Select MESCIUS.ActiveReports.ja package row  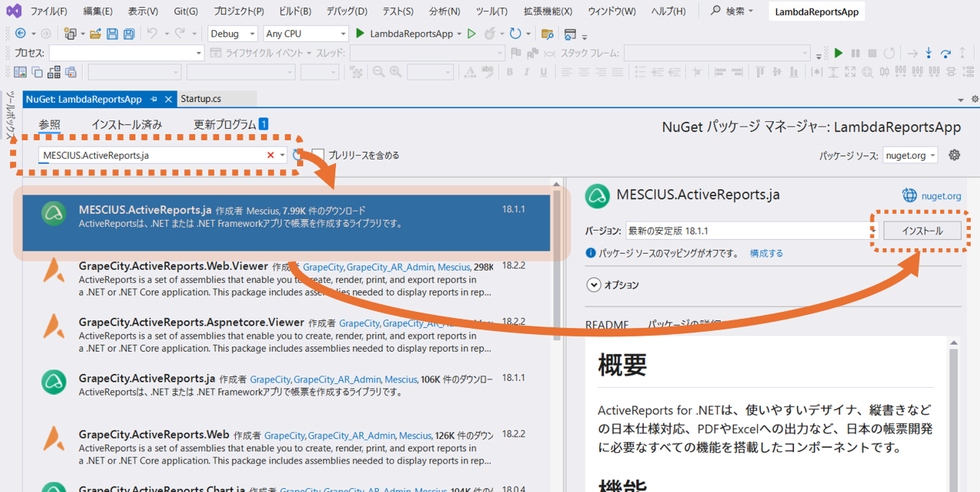coord(286,222)
